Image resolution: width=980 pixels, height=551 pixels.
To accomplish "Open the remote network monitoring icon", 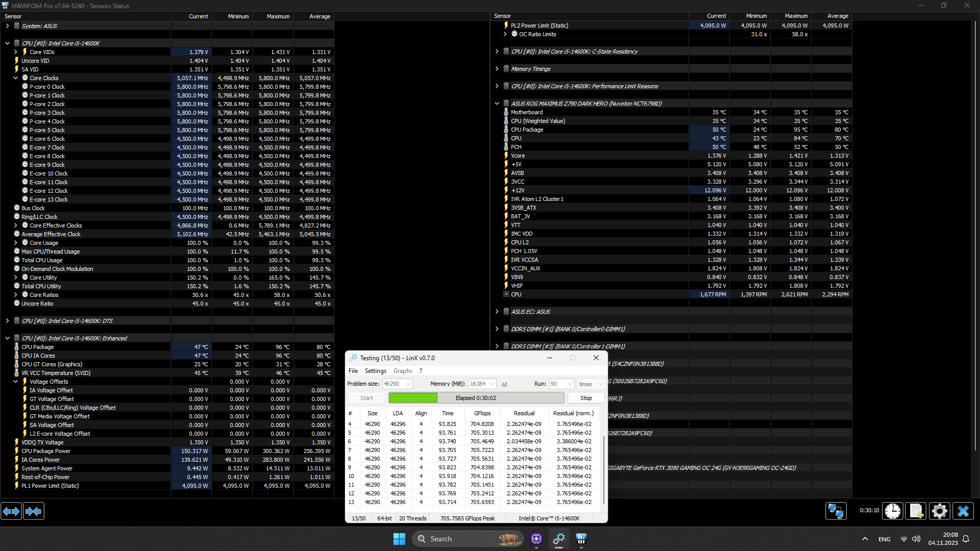I will 836,511.
